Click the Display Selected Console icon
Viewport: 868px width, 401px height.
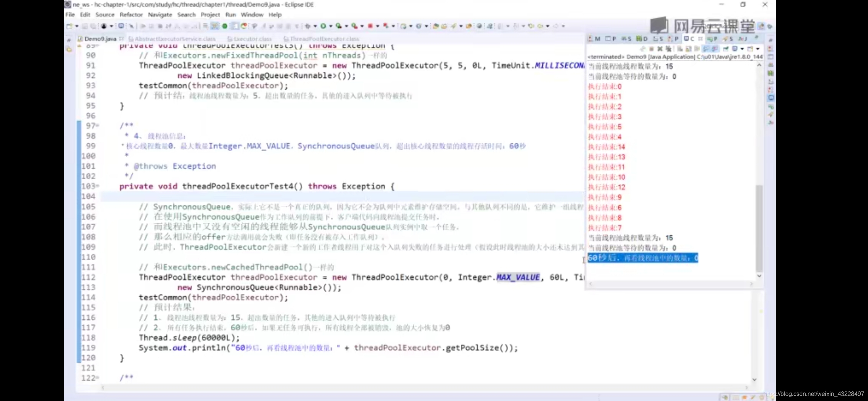click(x=735, y=49)
